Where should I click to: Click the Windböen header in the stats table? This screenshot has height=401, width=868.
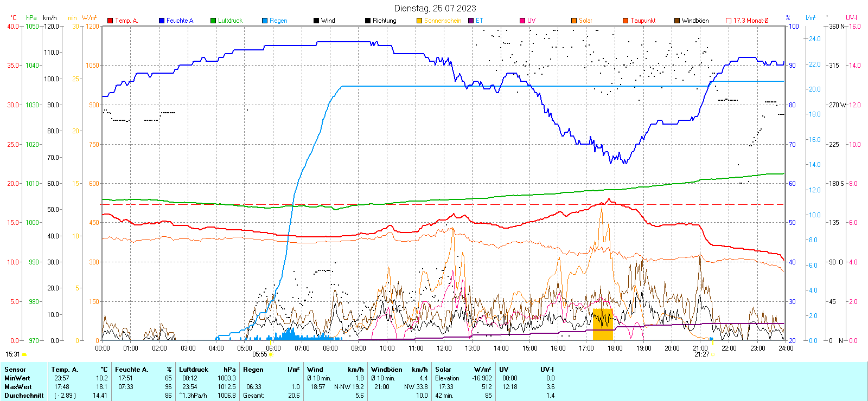click(387, 370)
